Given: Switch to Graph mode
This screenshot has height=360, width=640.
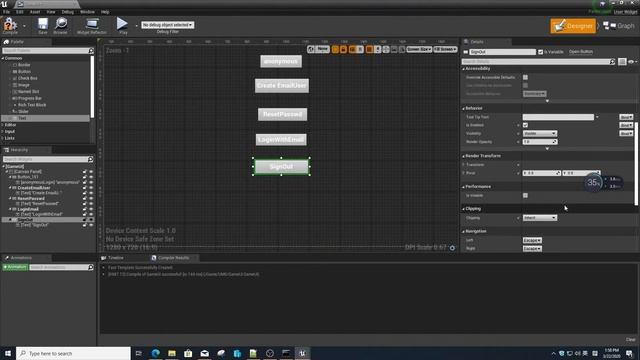Looking at the screenshot, I should [619, 26].
